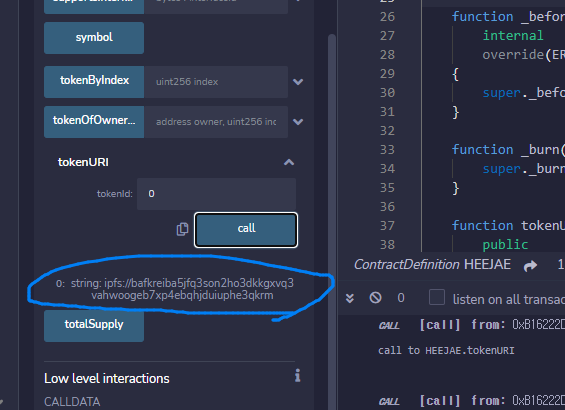This screenshot has height=410, width=565.
Task: Click the ContractDefinition HEEJAE breadcrumb text
Action: (x=432, y=264)
